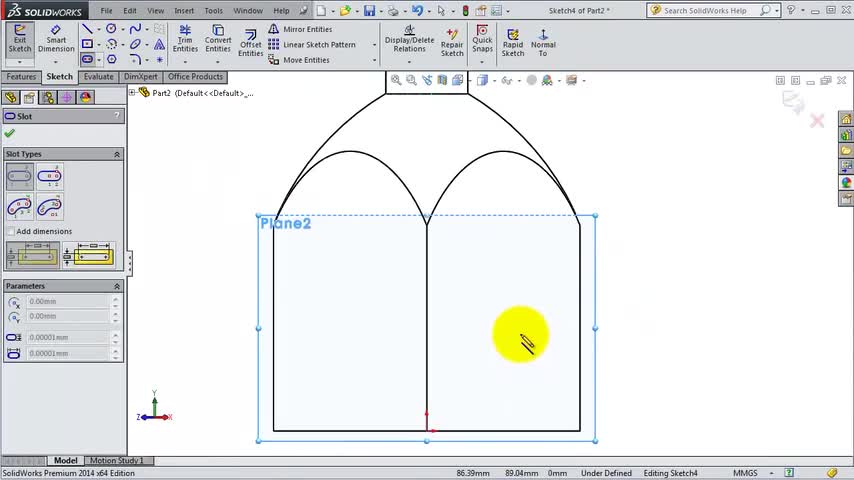Confirm the slot with green checkmark

(x=10, y=133)
